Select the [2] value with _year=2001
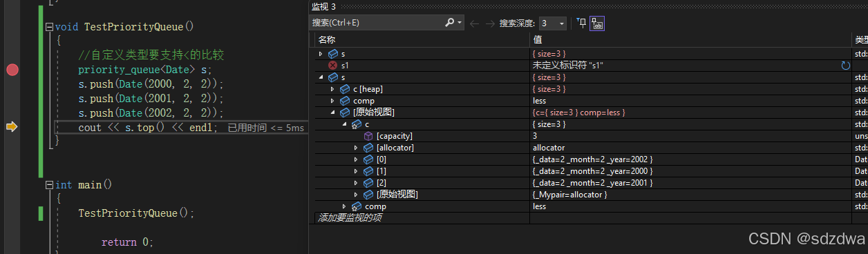 [592, 183]
